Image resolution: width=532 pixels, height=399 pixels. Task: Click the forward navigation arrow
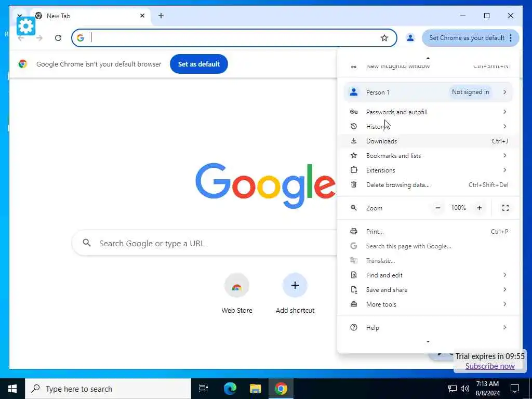click(39, 37)
